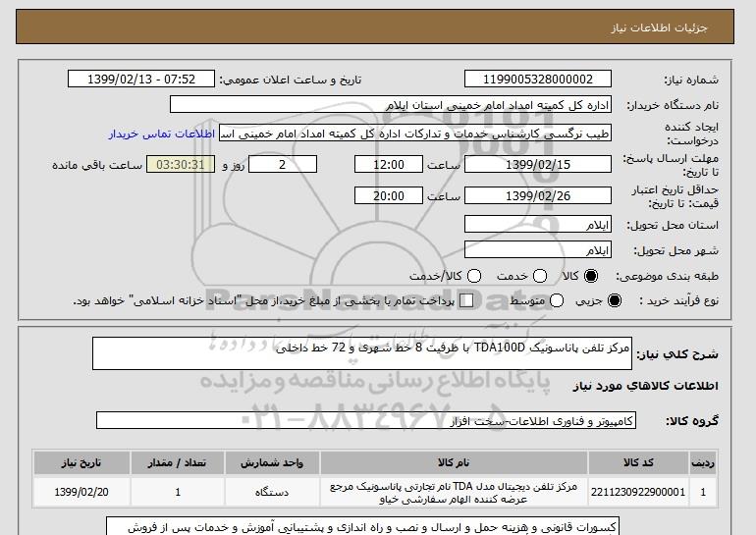Click the delivery city field ایلام
Viewport: 756px width, 535px height.
click(x=538, y=249)
